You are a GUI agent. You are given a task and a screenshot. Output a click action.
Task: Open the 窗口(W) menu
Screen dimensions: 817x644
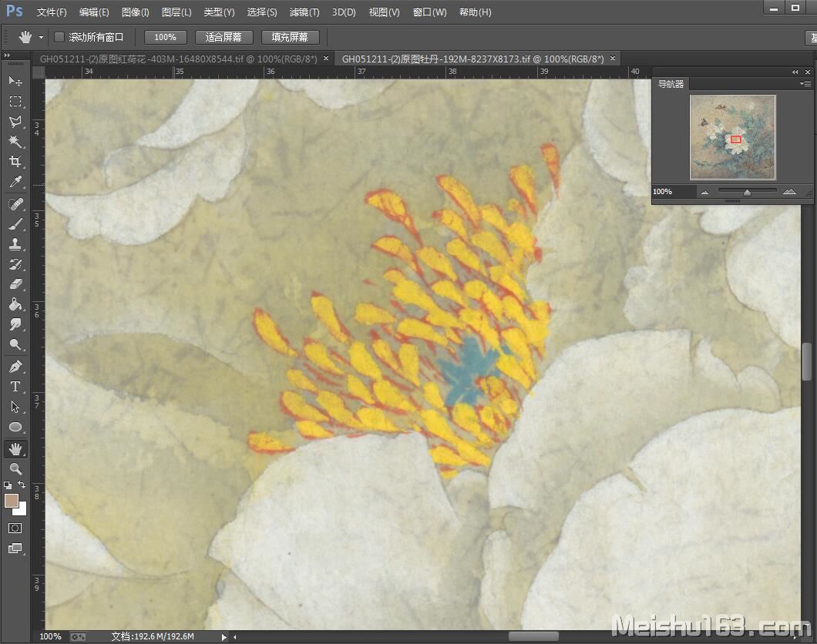pos(429,12)
